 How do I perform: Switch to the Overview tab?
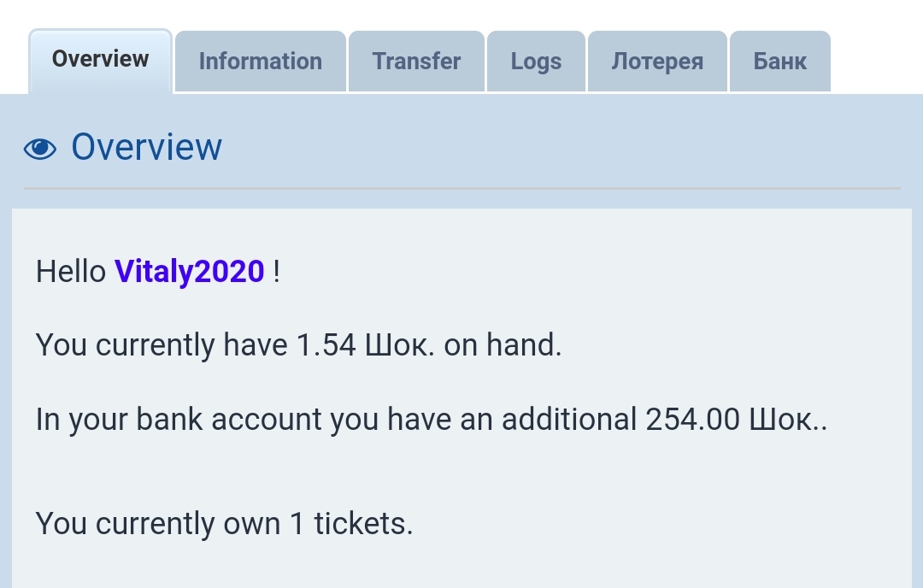click(100, 59)
